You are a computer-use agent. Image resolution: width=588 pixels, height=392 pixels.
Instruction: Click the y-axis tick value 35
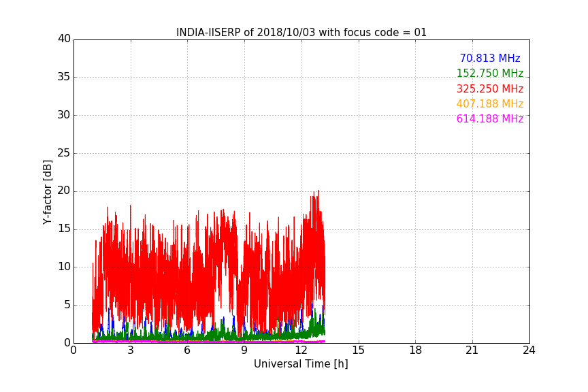click(x=64, y=77)
